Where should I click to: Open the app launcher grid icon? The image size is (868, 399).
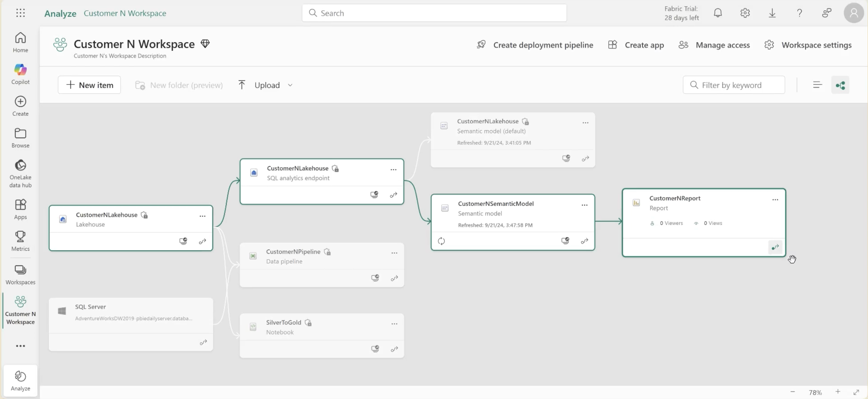click(x=20, y=13)
